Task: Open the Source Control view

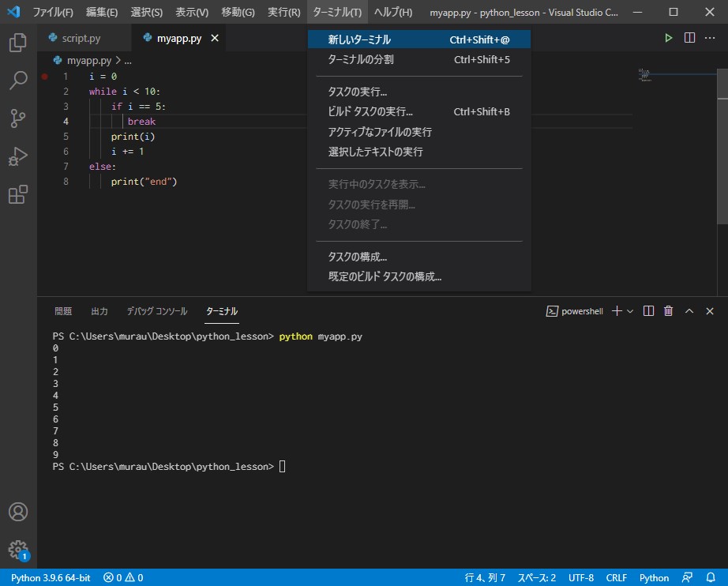Action: [18, 118]
